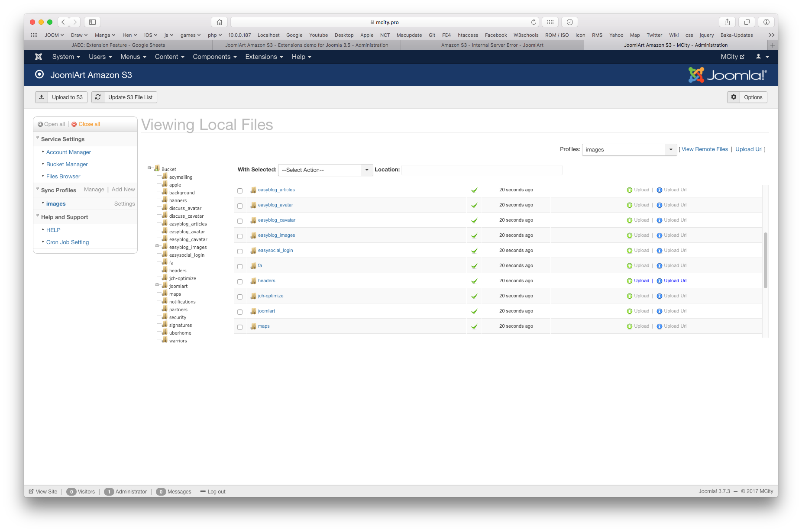Viewport: 802px width, 532px height.
Task: Select the joomlart row checkbox
Action: click(x=240, y=312)
